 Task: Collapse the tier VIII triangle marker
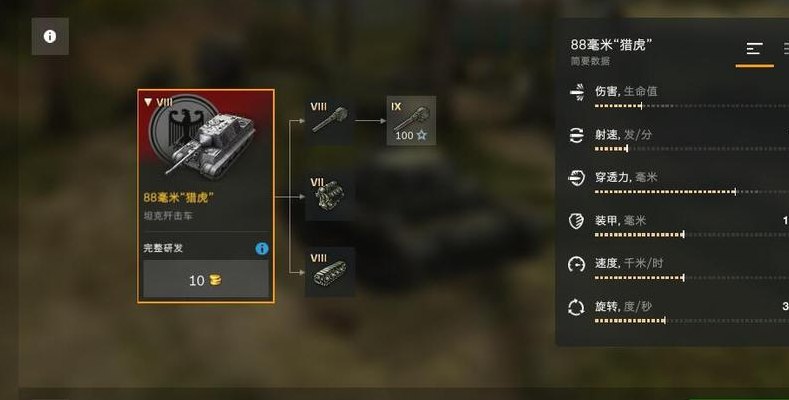click(148, 102)
